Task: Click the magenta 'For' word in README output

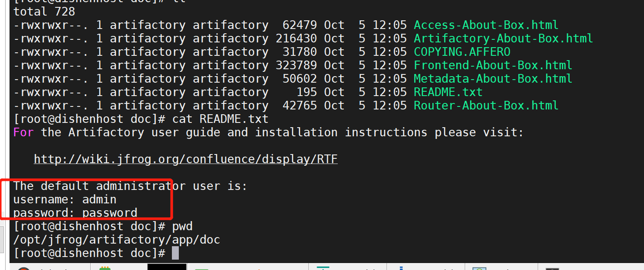Action: point(23,132)
